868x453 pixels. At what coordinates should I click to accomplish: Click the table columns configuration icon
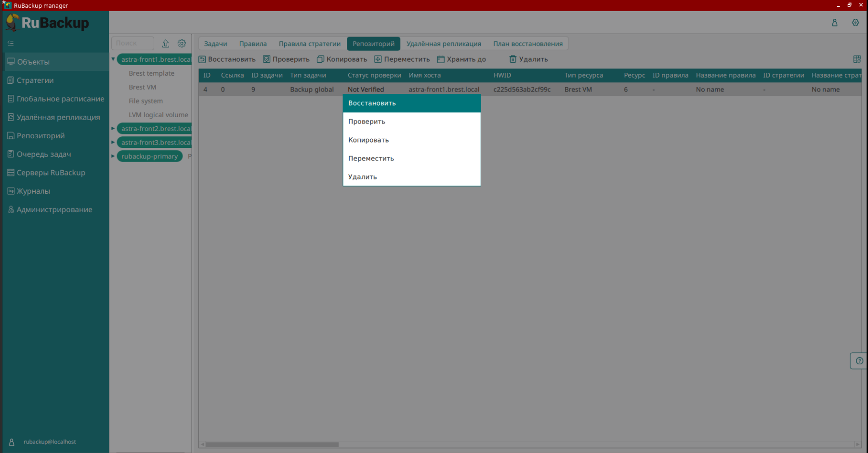pos(856,59)
